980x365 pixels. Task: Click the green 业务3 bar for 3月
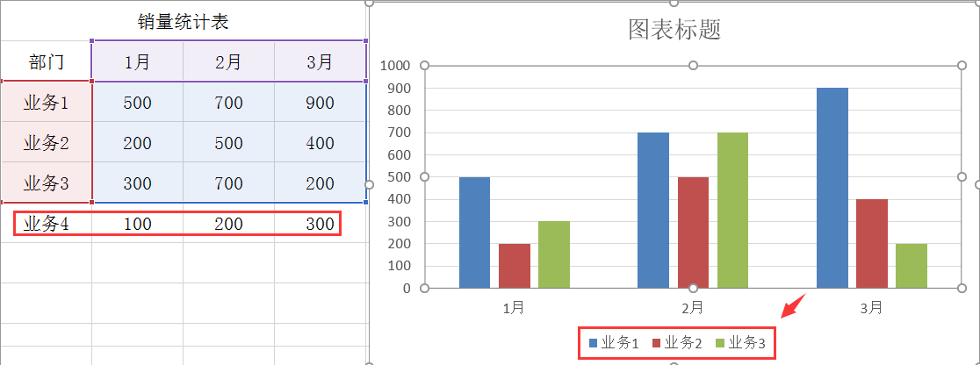click(x=912, y=266)
